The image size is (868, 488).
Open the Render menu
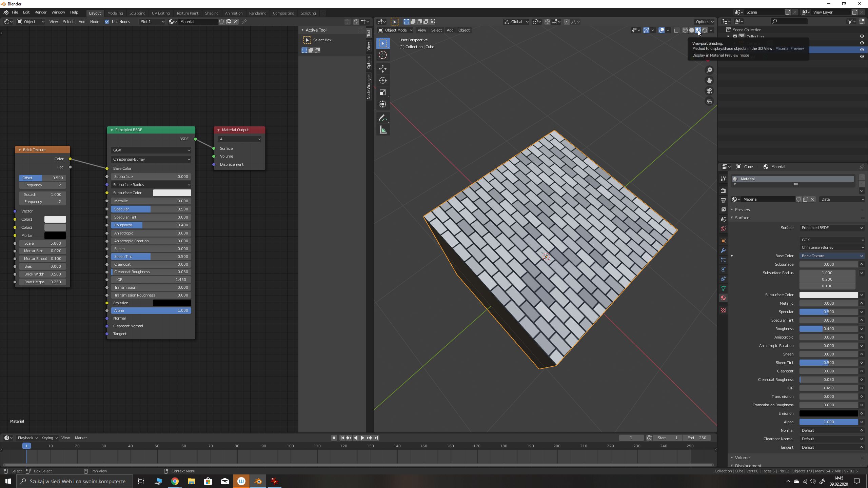click(x=40, y=12)
